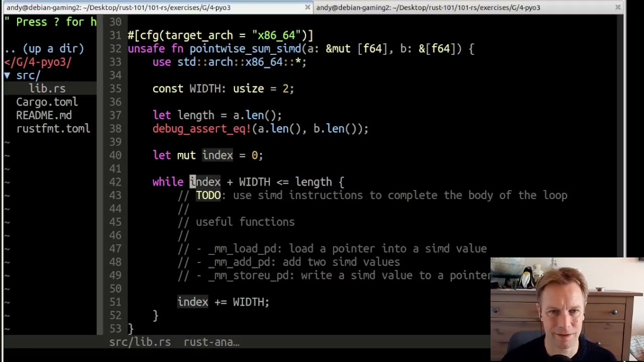Open lib.rs in the file tree
The width and height of the screenshot is (644, 362).
click(x=47, y=88)
